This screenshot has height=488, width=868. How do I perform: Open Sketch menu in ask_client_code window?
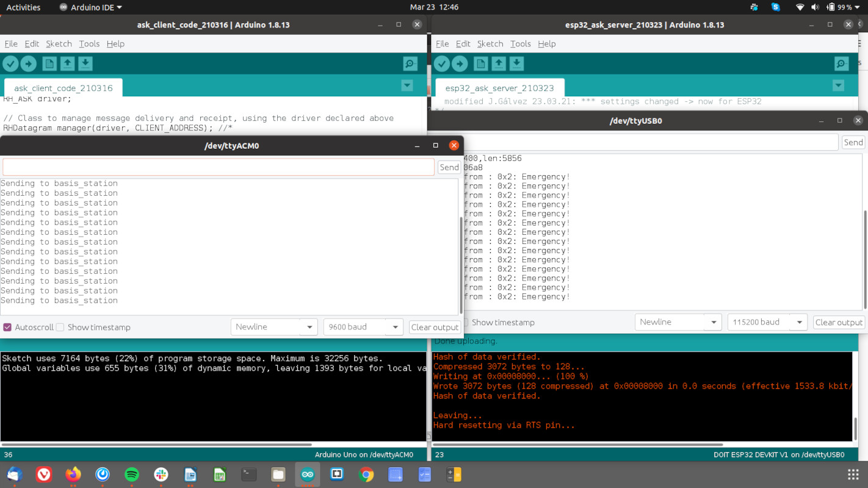click(59, 44)
